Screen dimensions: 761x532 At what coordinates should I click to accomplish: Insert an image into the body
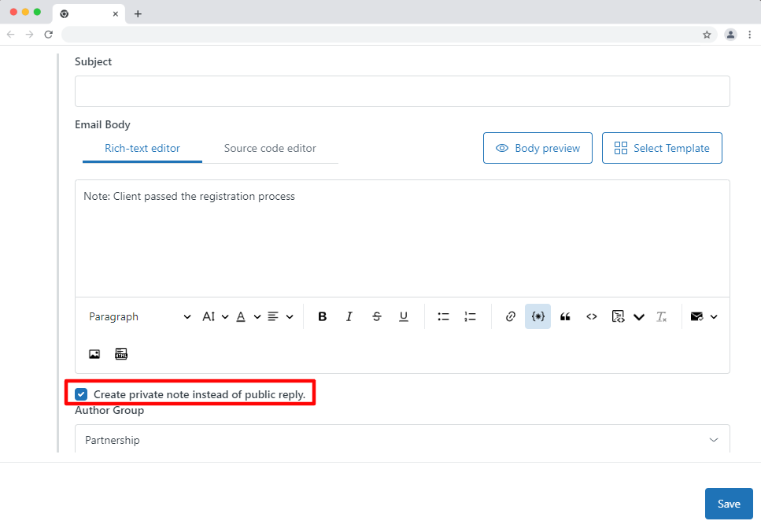[x=94, y=354]
